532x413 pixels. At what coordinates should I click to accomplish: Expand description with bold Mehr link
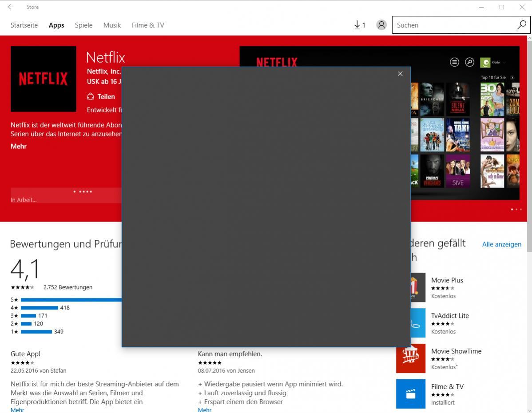coord(18,146)
